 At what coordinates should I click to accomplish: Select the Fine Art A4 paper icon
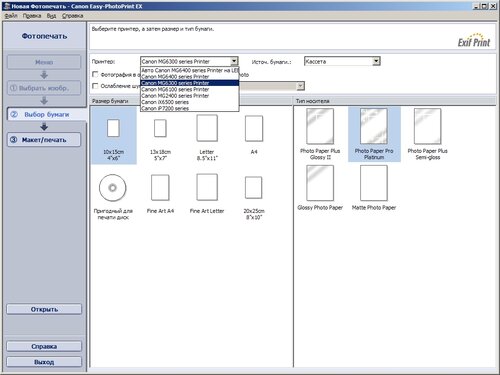160,187
